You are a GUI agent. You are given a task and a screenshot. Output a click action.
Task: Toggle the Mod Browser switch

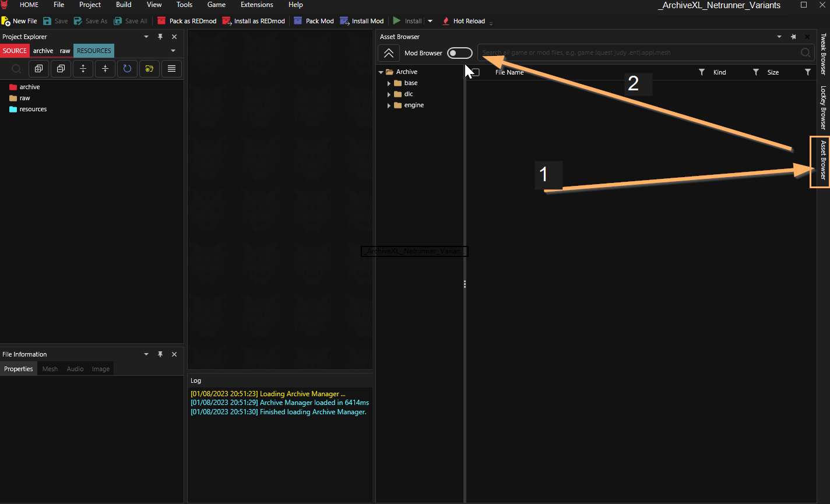tap(459, 53)
